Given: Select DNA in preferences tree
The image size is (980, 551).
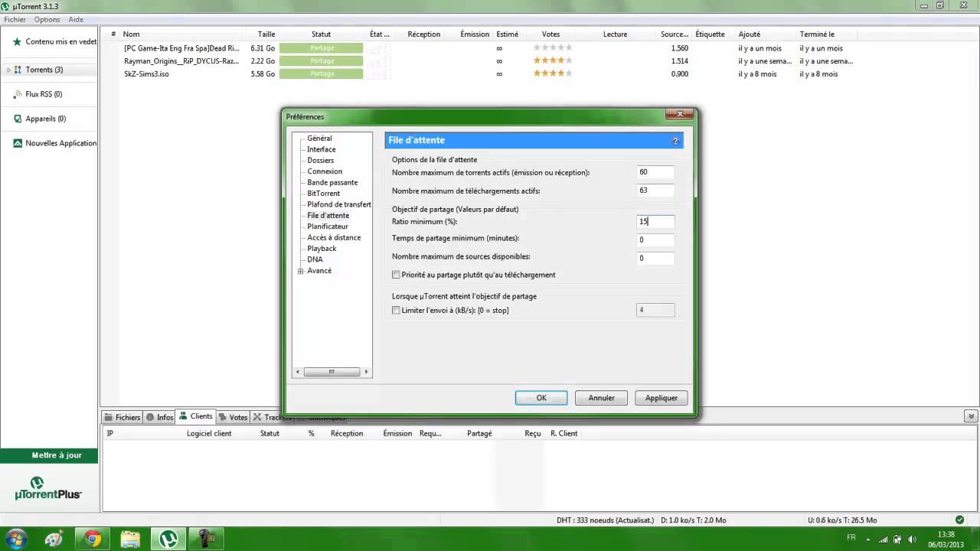Looking at the screenshot, I should [x=315, y=259].
